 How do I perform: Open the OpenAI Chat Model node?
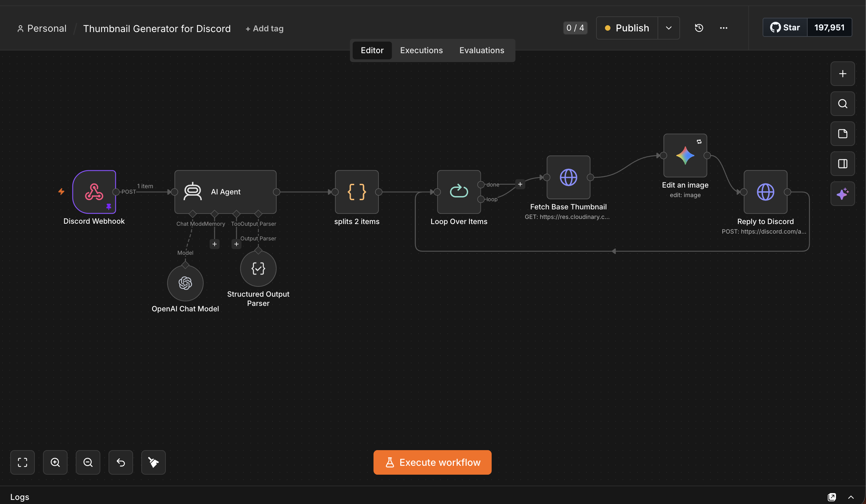185,283
